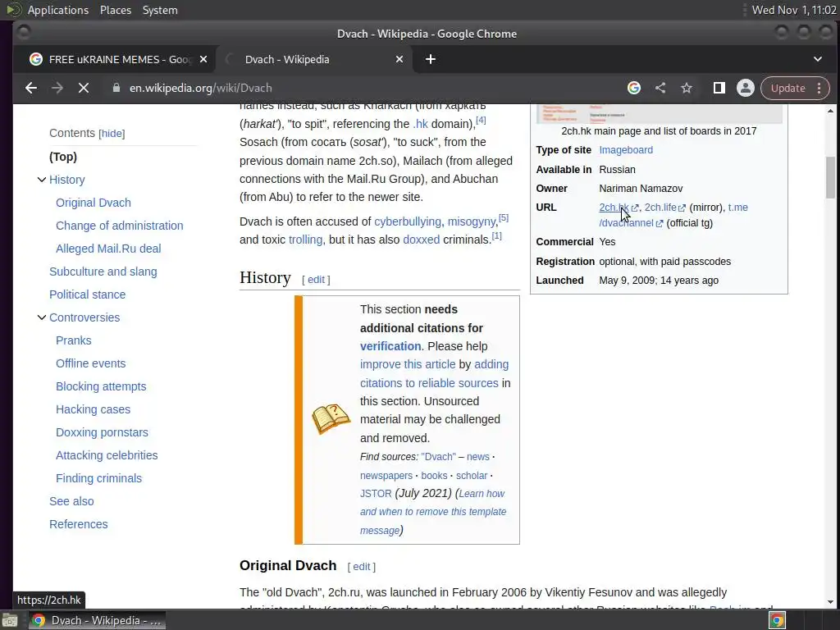Click the newspapers find sources link
The image size is (840, 630).
(x=386, y=475)
